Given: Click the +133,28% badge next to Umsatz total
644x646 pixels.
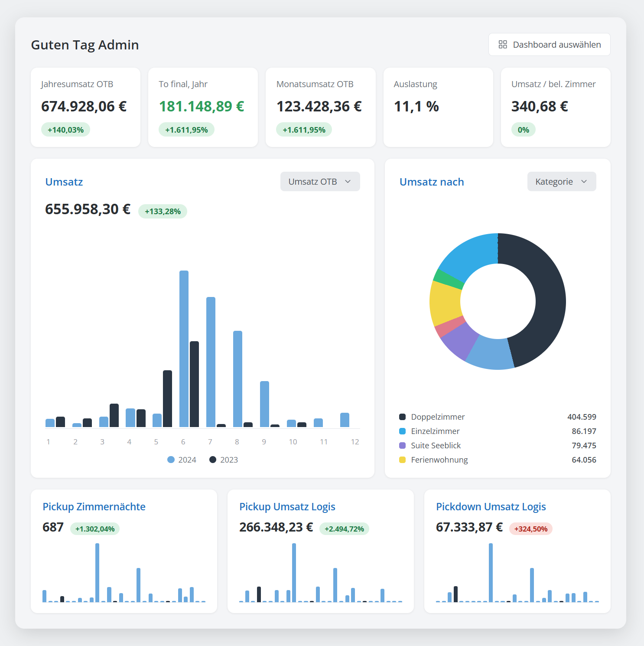Looking at the screenshot, I should tap(163, 211).
